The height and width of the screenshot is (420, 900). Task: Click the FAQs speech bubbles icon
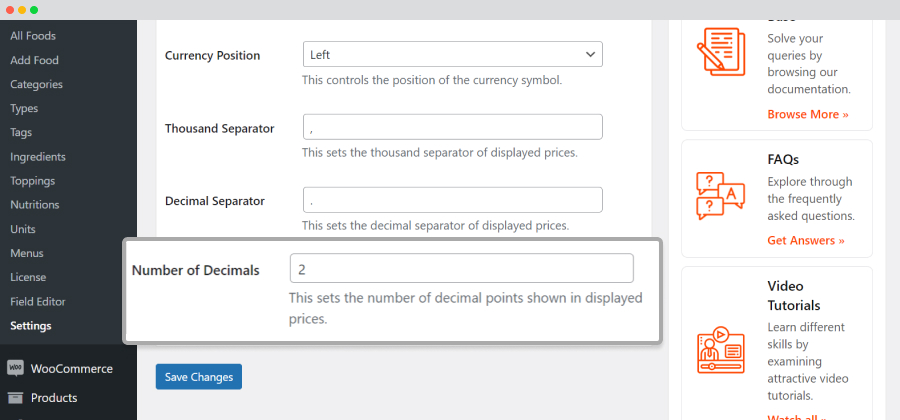pyautogui.click(x=721, y=196)
